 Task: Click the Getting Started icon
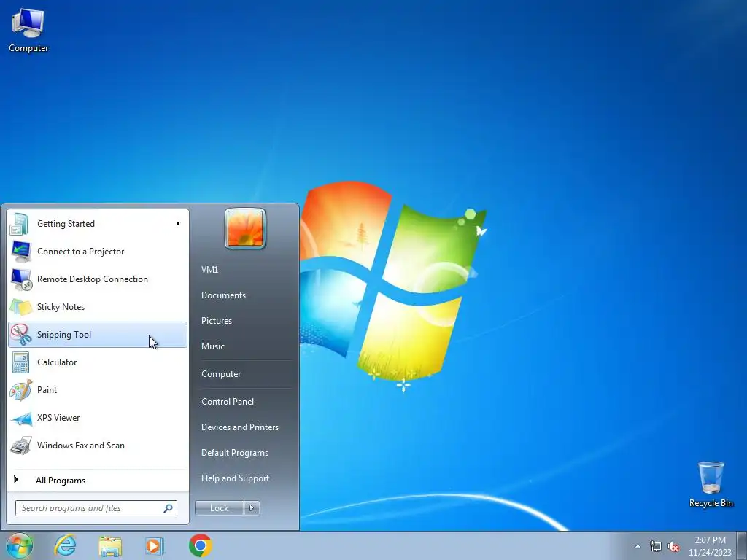[x=20, y=224]
